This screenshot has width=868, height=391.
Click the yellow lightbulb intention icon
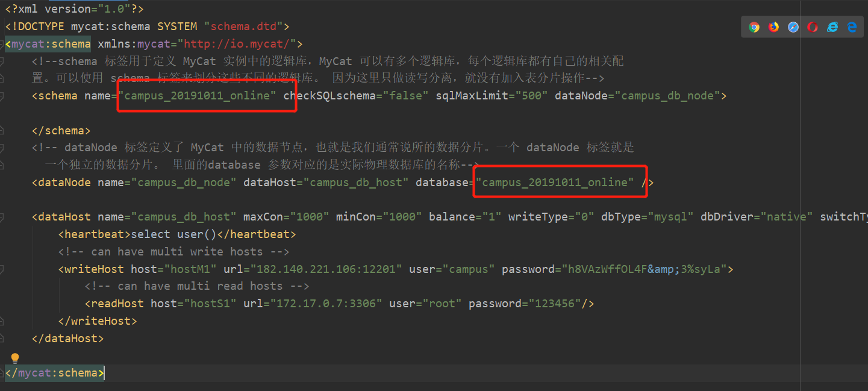click(x=15, y=358)
